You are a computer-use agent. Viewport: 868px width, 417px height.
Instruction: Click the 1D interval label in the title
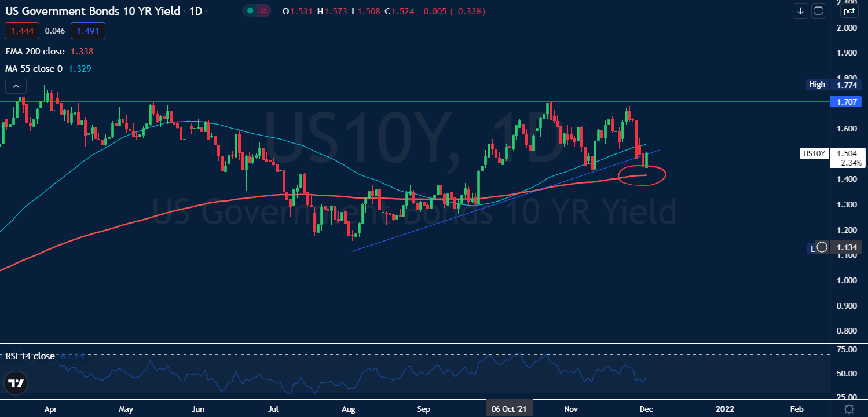click(195, 12)
